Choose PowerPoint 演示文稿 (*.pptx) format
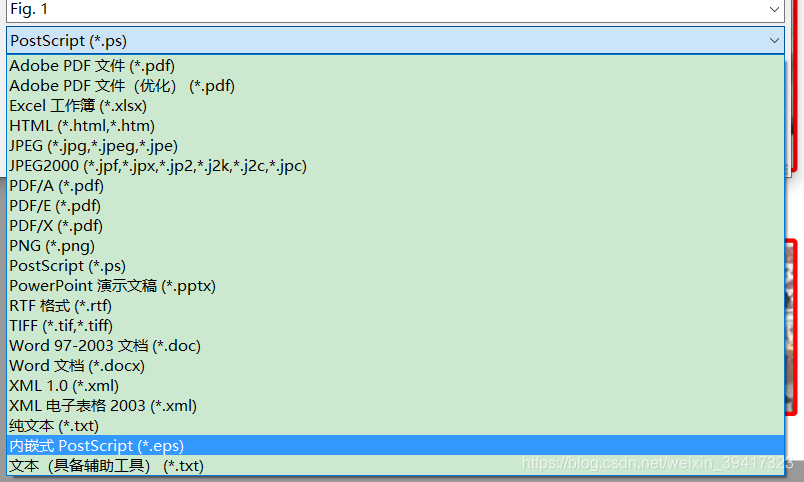The height and width of the screenshot is (482, 804). pos(395,286)
